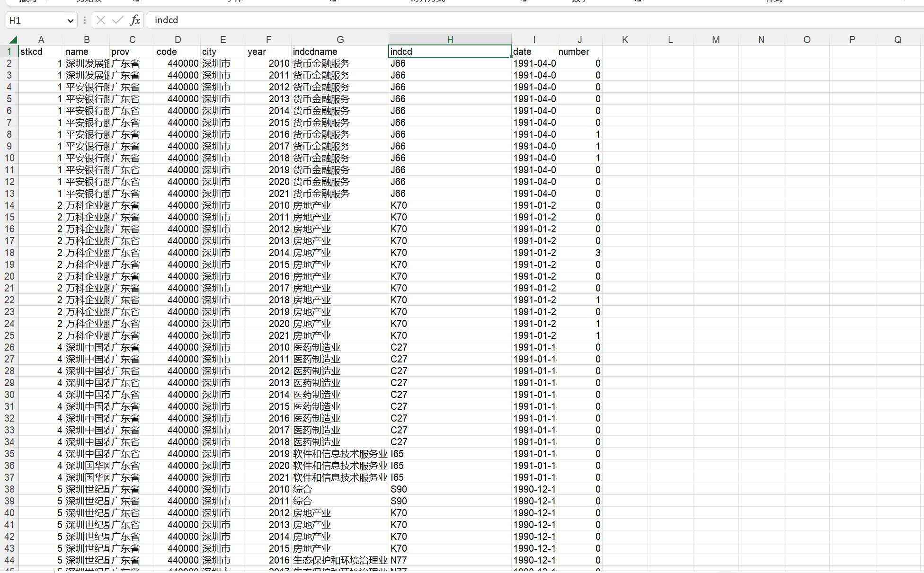Image resolution: width=924 pixels, height=573 pixels.
Task: Click the Select All corner triangle
Action: 13,40
